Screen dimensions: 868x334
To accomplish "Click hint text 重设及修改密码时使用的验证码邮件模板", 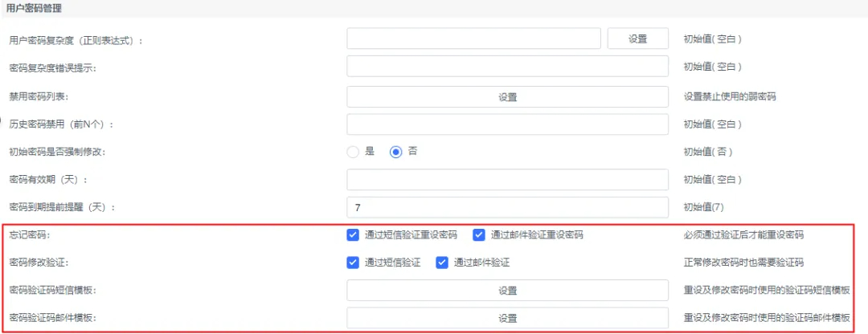I will pos(767,318).
